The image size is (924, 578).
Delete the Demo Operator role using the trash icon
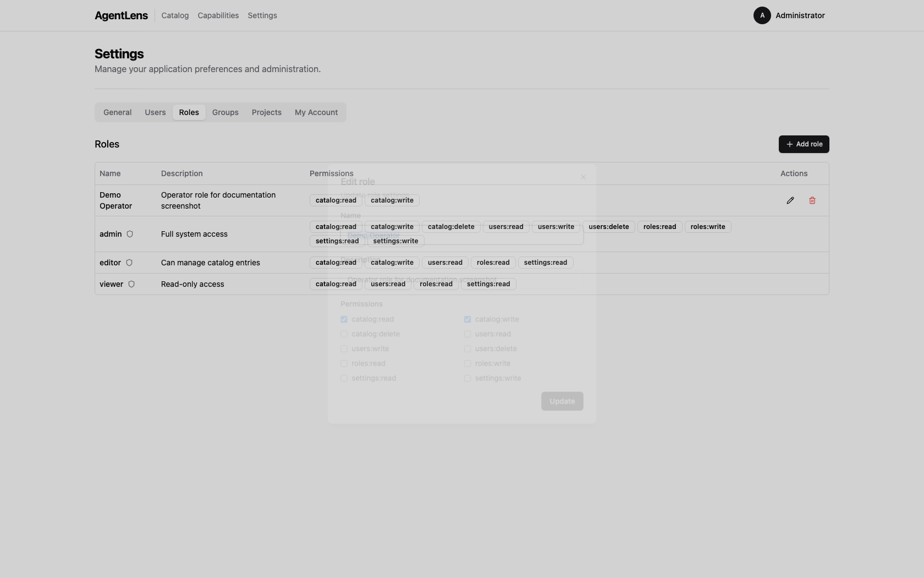click(812, 200)
